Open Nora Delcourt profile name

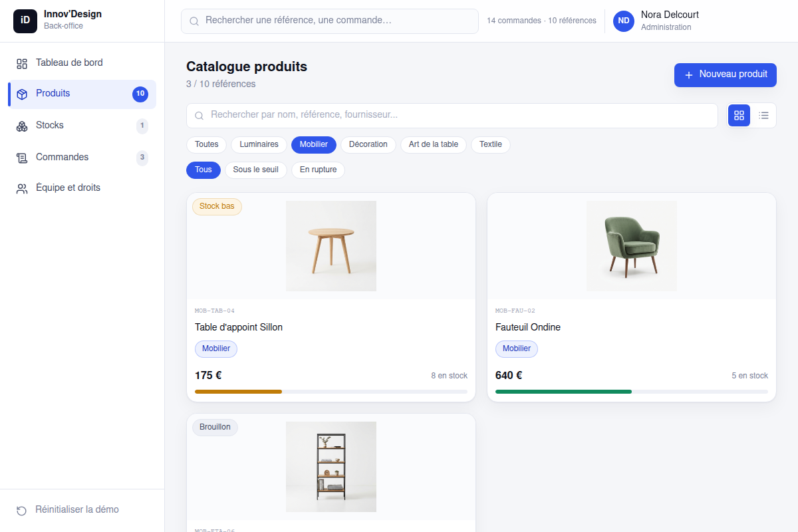pyautogui.click(x=670, y=15)
